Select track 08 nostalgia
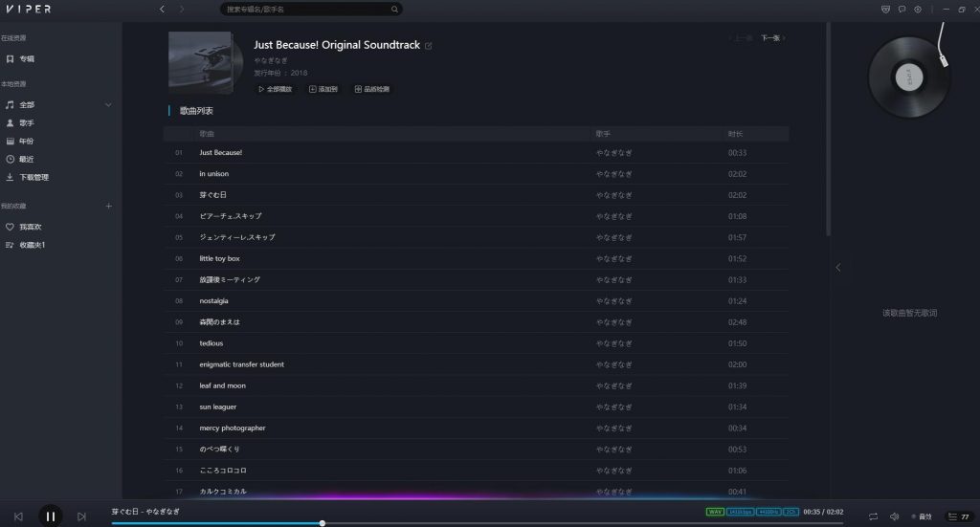The image size is (980, 527). (477, 301)
